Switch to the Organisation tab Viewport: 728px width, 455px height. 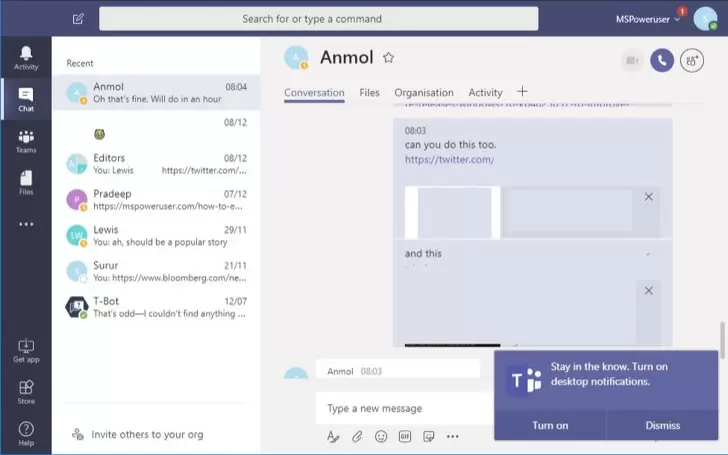(424, 93)
